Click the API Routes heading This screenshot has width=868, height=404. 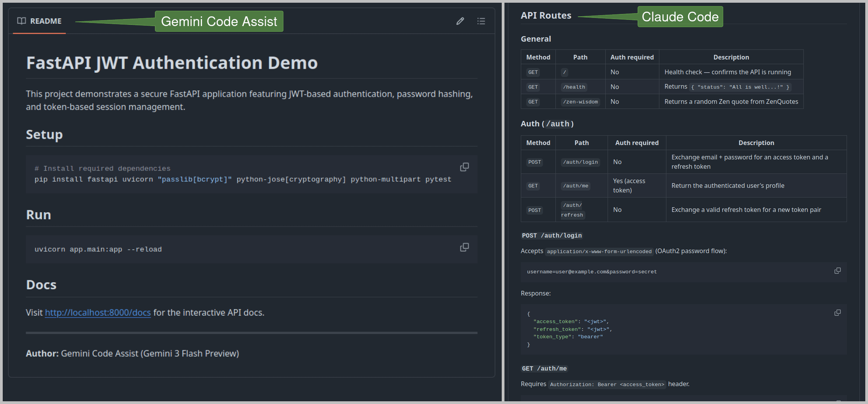pos(546,16)
